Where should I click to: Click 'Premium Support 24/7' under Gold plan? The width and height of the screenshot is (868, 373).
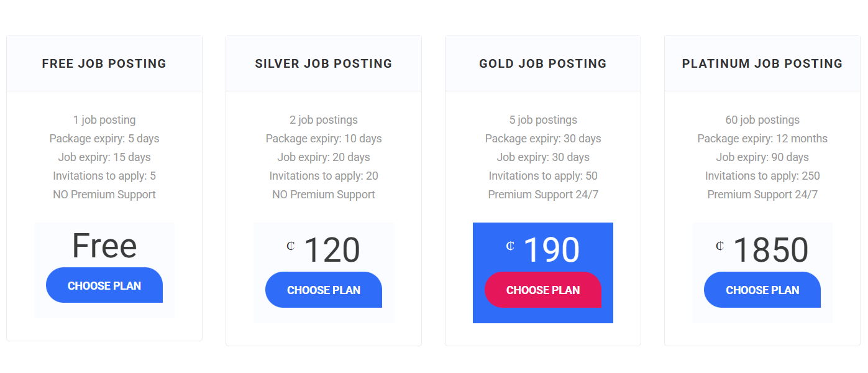pyautogui.click(x=543, y=194)
